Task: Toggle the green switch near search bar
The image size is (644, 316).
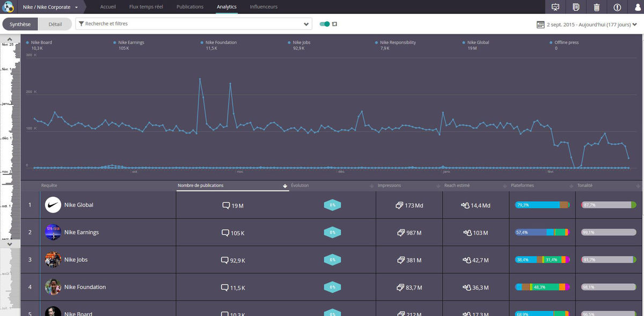Action: (324, 24)
